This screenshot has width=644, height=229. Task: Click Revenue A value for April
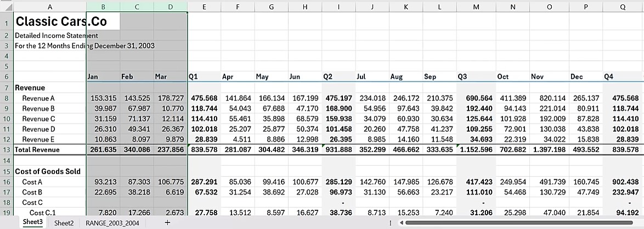238,98
